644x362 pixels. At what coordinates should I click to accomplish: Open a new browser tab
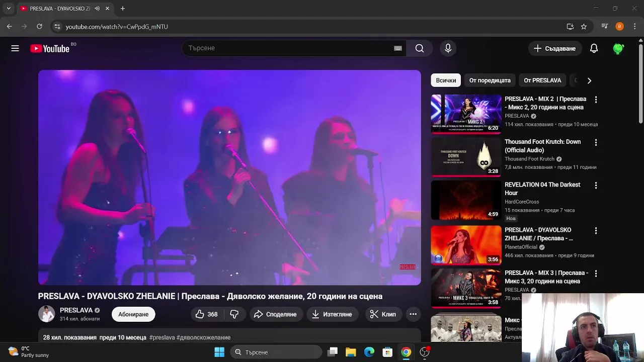pos(122,9)
